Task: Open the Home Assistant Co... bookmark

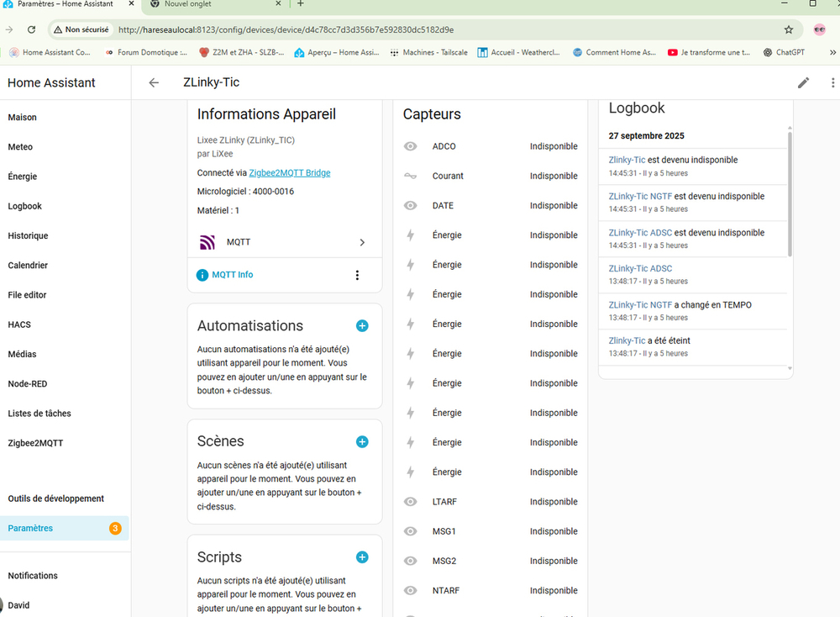Action: [x=50, y=52]
